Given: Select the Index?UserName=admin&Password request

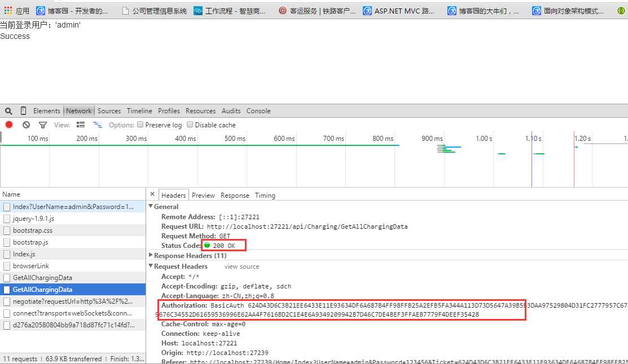Looking at the screenshot, I should point(73,207).
